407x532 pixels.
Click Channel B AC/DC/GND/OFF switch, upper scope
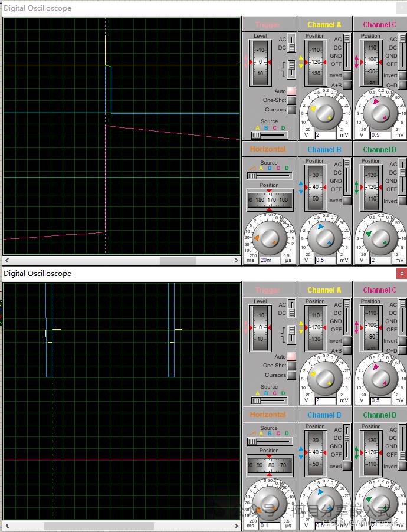tap(347, 177)
